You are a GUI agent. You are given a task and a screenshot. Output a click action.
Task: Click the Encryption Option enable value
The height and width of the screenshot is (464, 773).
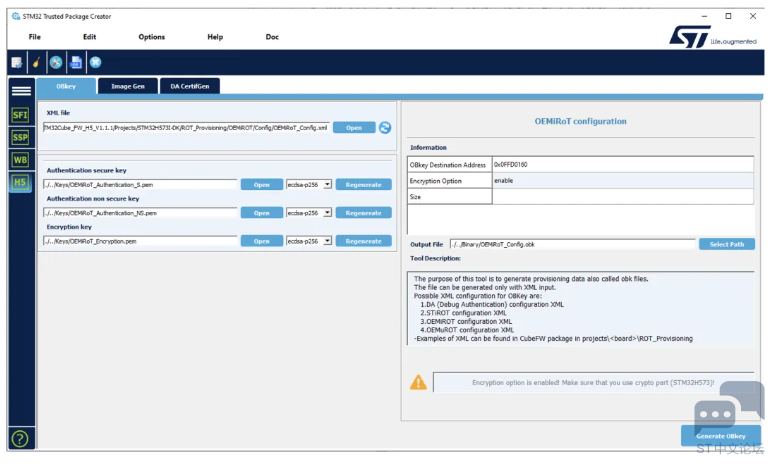point(504,180)
